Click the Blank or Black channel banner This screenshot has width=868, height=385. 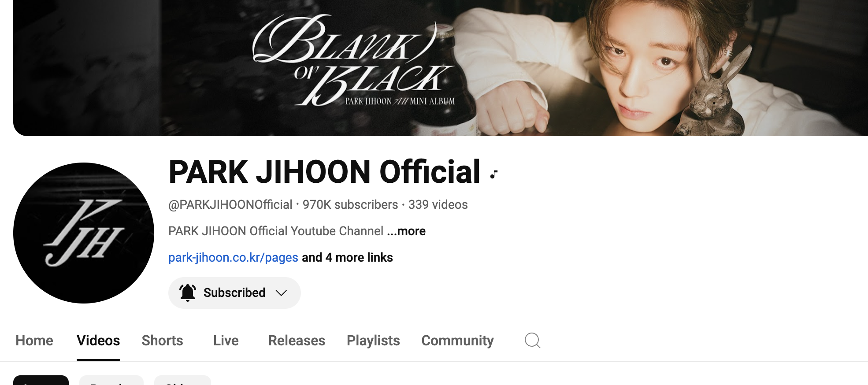(x=441, y=68)
